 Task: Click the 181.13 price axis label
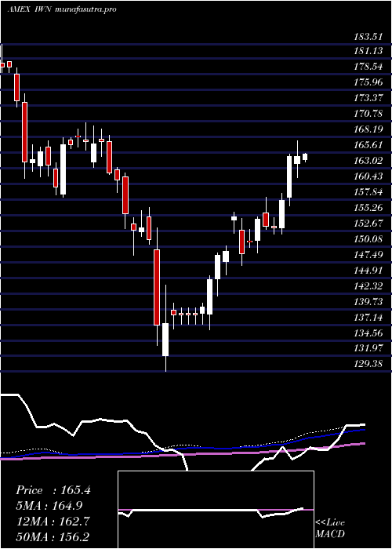[368, 51]
